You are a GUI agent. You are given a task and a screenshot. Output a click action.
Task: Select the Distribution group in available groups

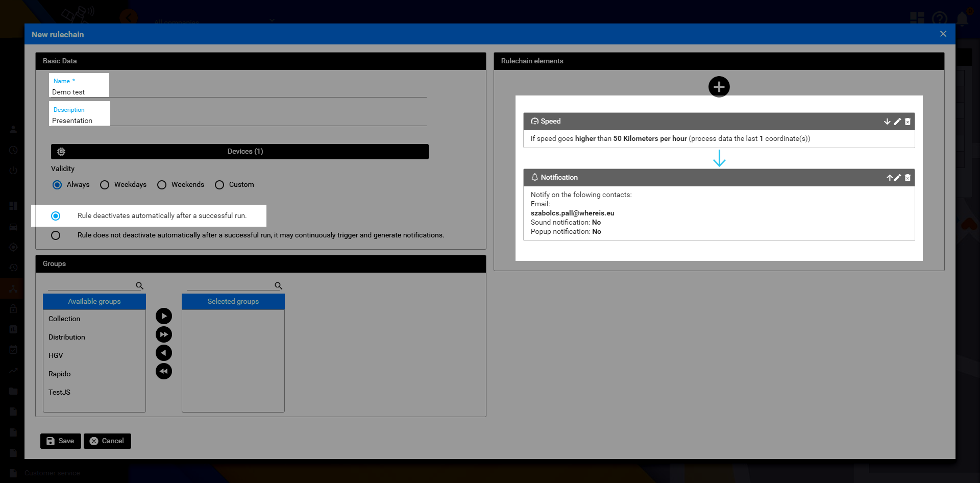[x=67, y=337]
